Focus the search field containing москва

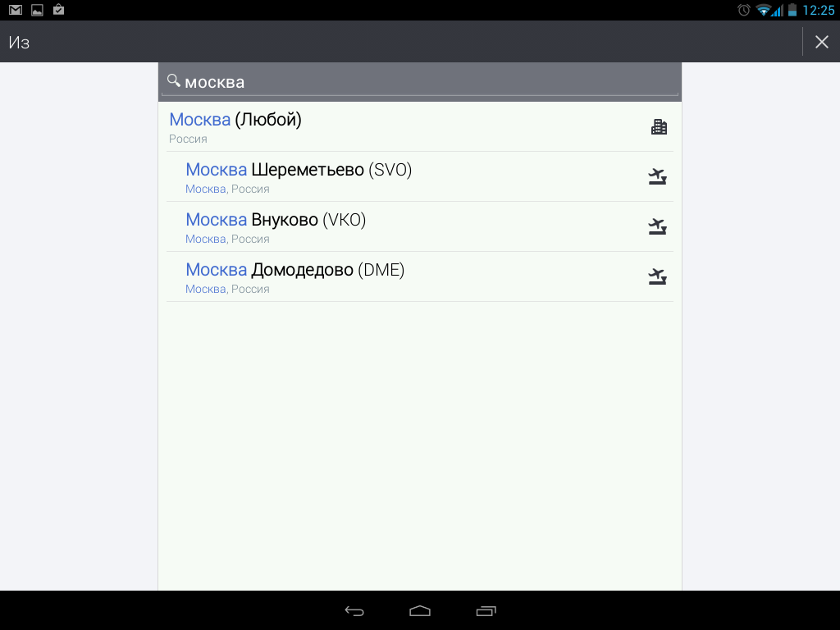point(420,82)
